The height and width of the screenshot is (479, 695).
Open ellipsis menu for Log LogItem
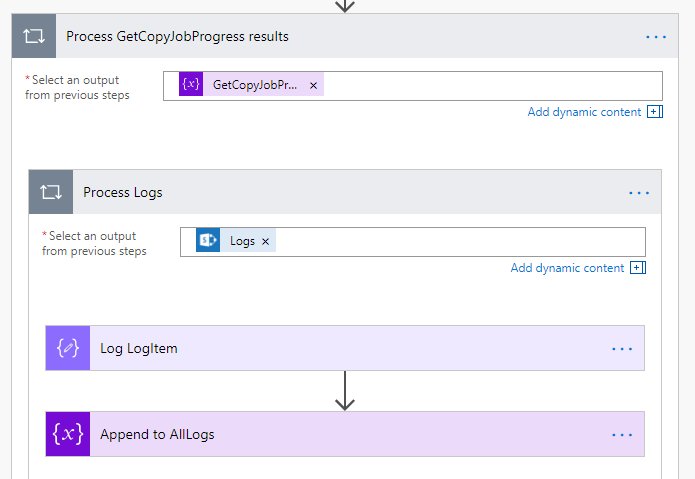coord(622,348)
